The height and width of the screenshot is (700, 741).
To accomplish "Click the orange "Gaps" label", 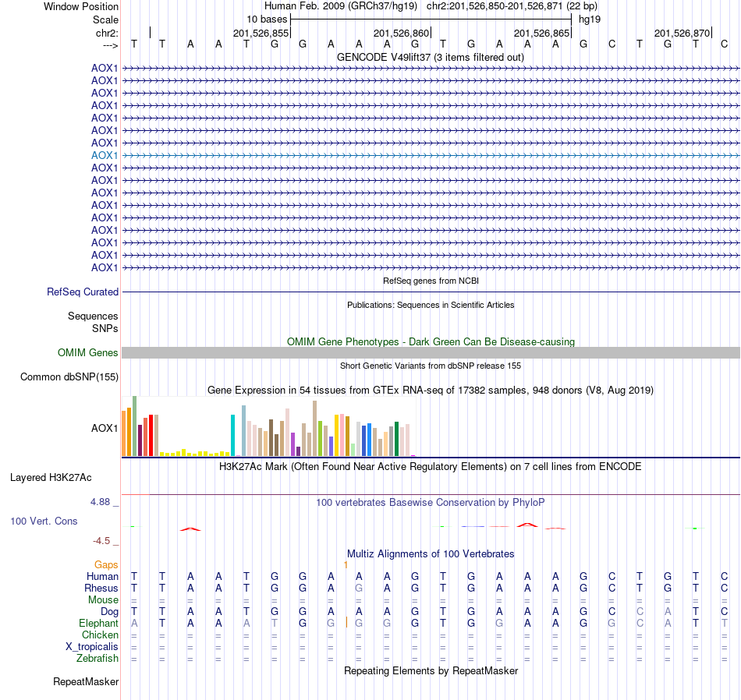I will pos(106,565).
